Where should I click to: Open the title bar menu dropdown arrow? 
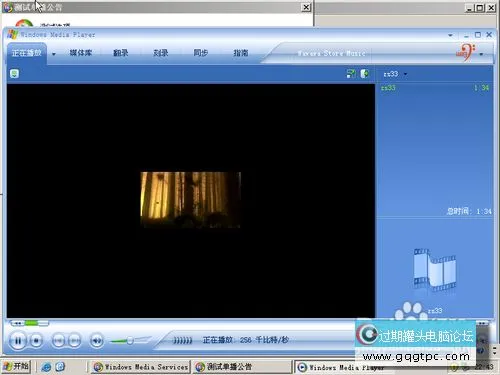coord(450,35)
